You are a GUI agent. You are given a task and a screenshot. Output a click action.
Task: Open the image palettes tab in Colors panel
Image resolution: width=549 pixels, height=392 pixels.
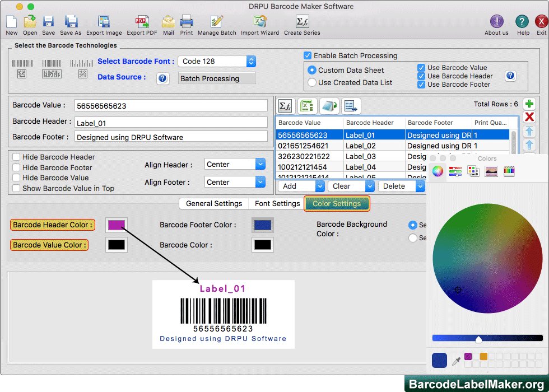tap(491, 171)
